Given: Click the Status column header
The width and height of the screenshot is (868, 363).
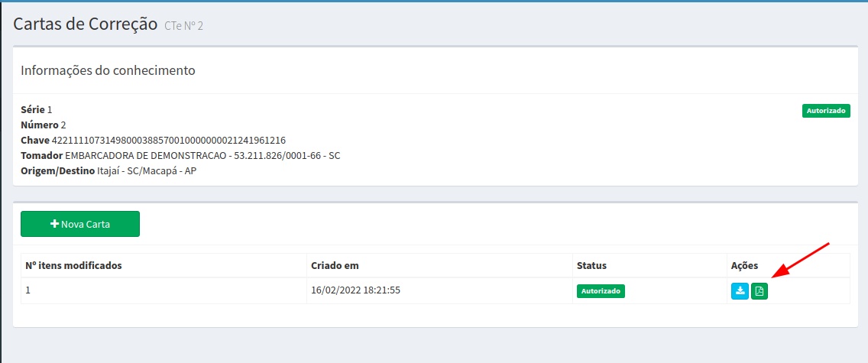Looking at the screenshot, I should (x=591, y=265).
